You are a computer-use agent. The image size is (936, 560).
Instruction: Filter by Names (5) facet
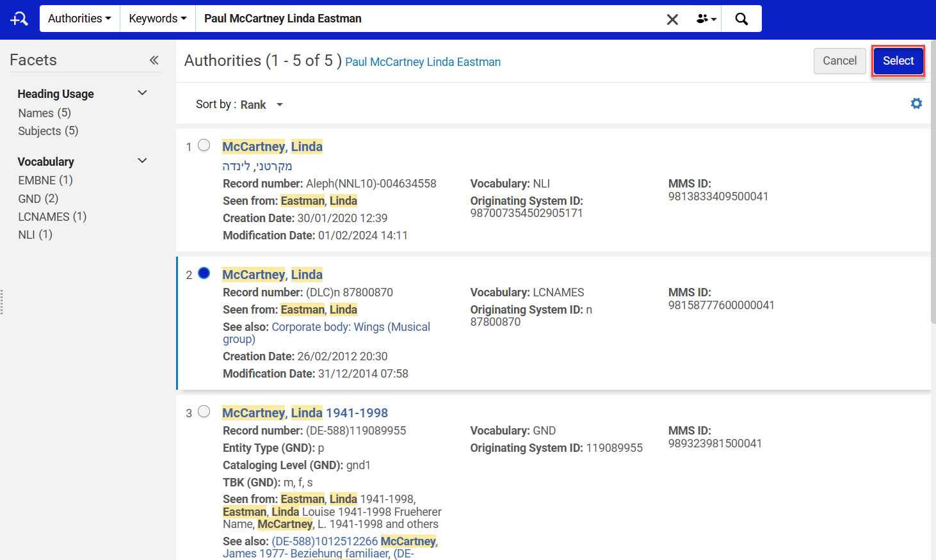pos(45,113)
